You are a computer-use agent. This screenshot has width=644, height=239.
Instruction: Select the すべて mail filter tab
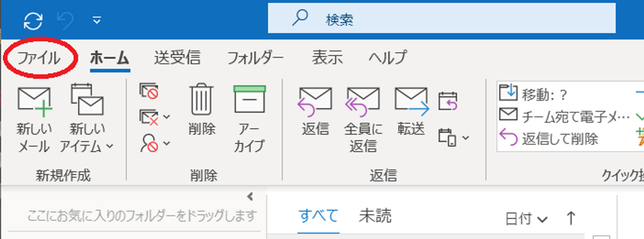click(x=318, y=216)
